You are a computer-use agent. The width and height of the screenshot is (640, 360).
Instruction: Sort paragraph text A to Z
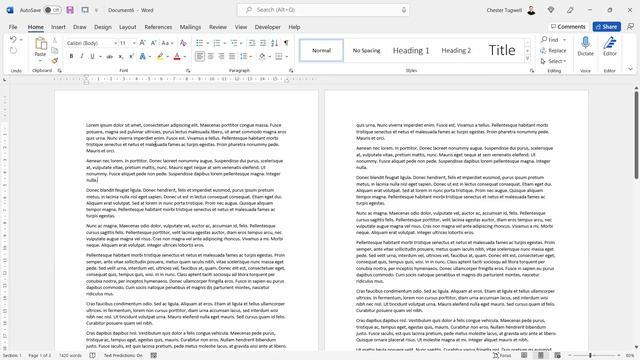(x=274, y=43)
